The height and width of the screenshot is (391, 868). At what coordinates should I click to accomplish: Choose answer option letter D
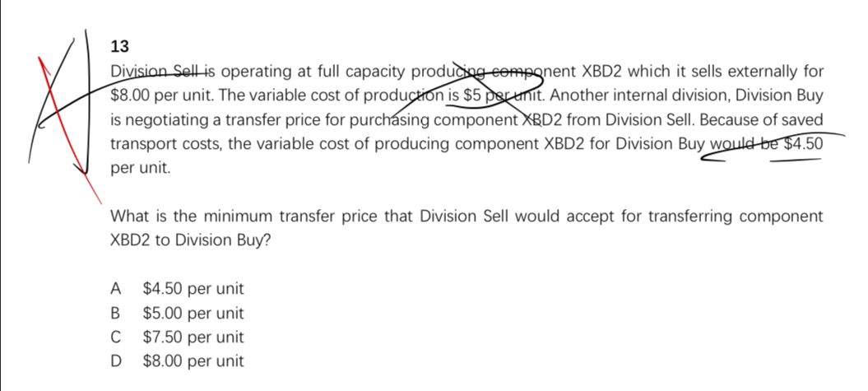tap(117, 361)
